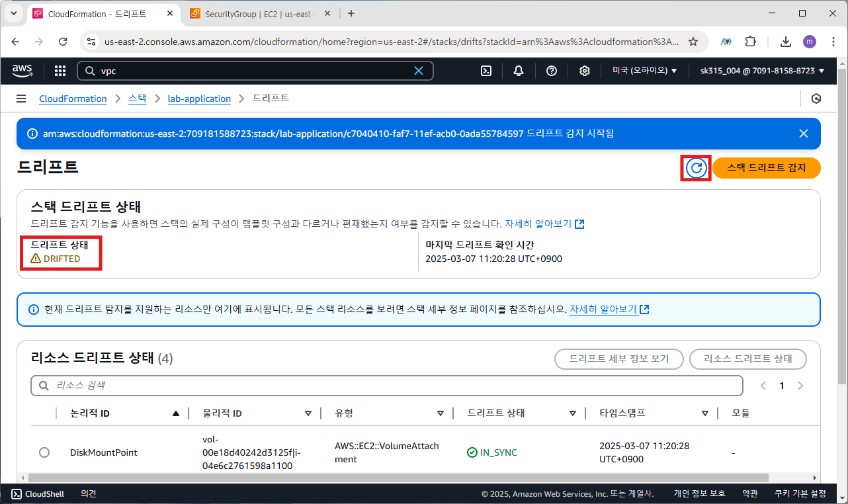
Task: Clear the vpc search text
Action: (x=418, y=71)
